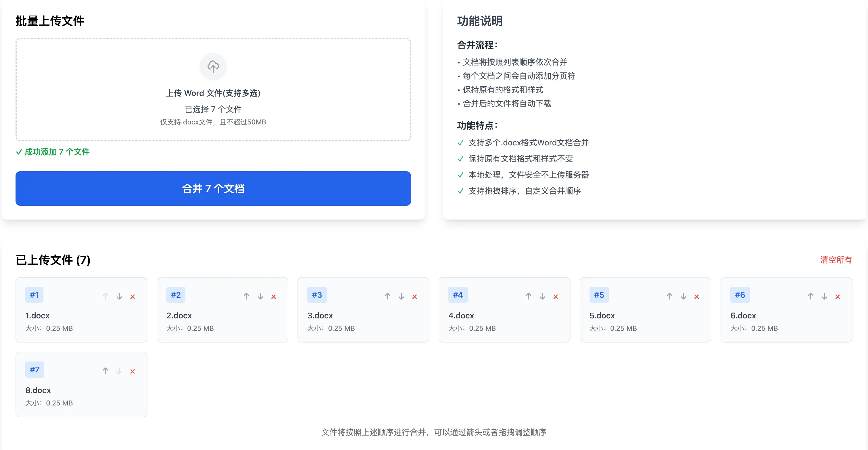Click 支持拖拽排序，自定义合并顺序 feature

click(524, 191)
